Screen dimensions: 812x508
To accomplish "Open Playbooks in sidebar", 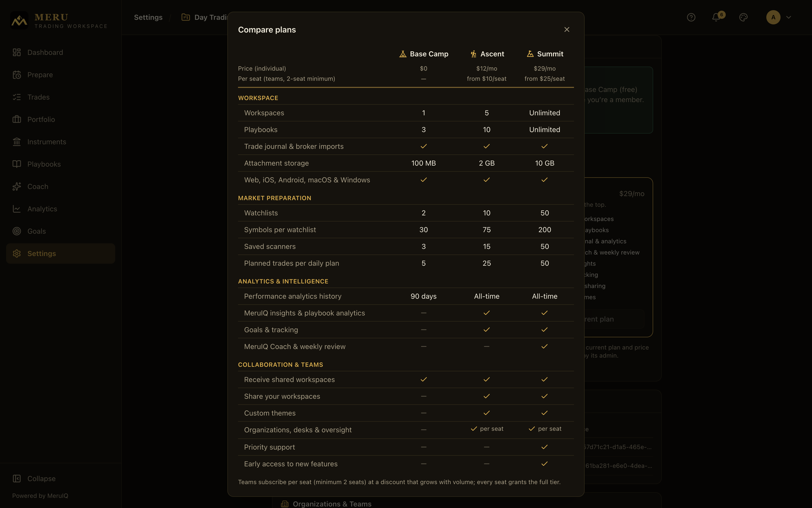I will click(x=60, y=164).
